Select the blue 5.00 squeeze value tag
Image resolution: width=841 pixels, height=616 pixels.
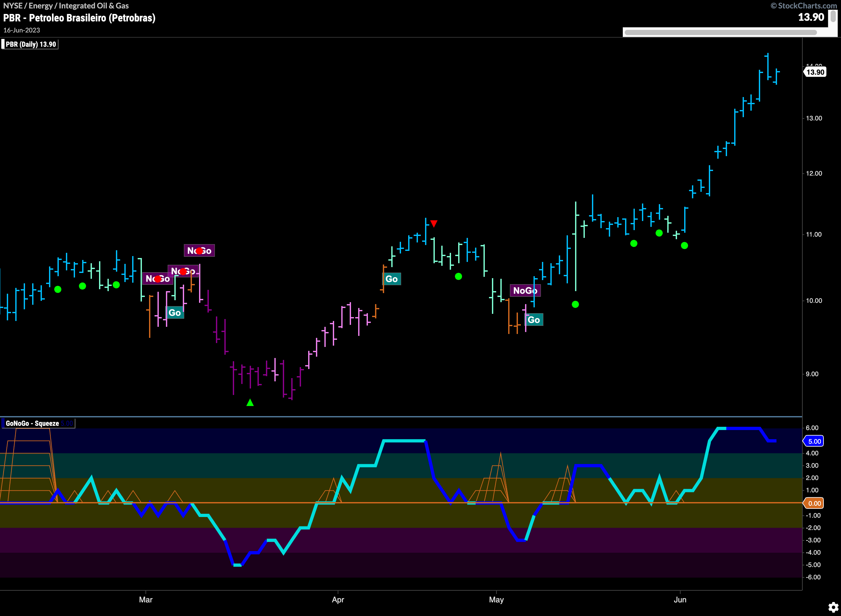click(814, 441)
